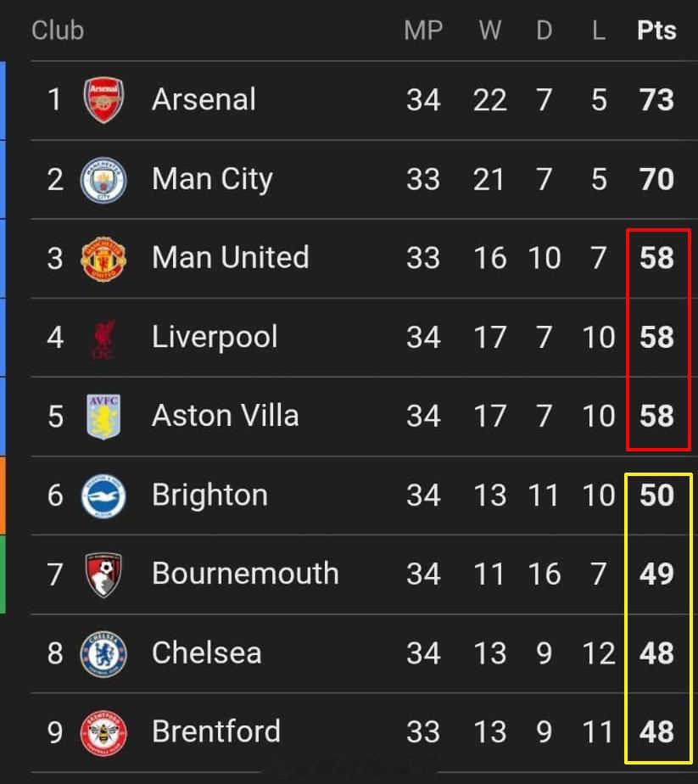The height and width of the screenshot is (784, 698).
Task: Click the Arsenal club crest icon
Action: (103, 100)
